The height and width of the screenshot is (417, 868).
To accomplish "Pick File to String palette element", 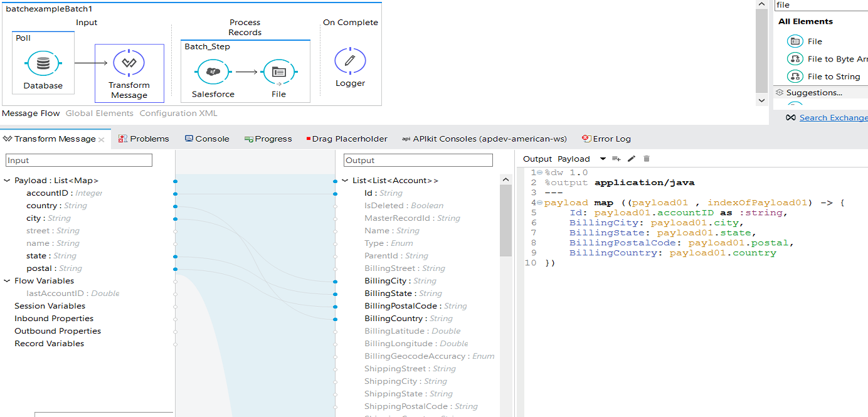I will point(833,77).
